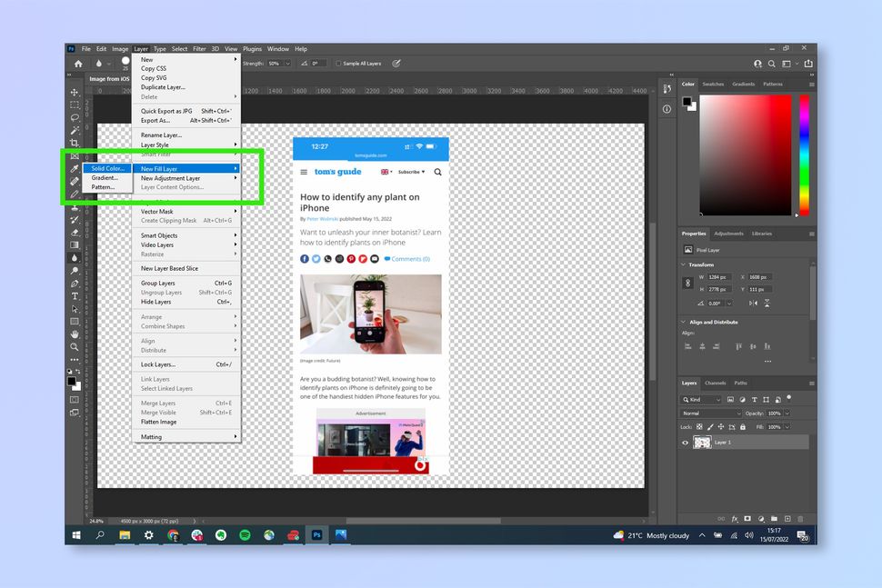Switch to the Swatches tab
This screenshot has width=882, height=588.
713,85
